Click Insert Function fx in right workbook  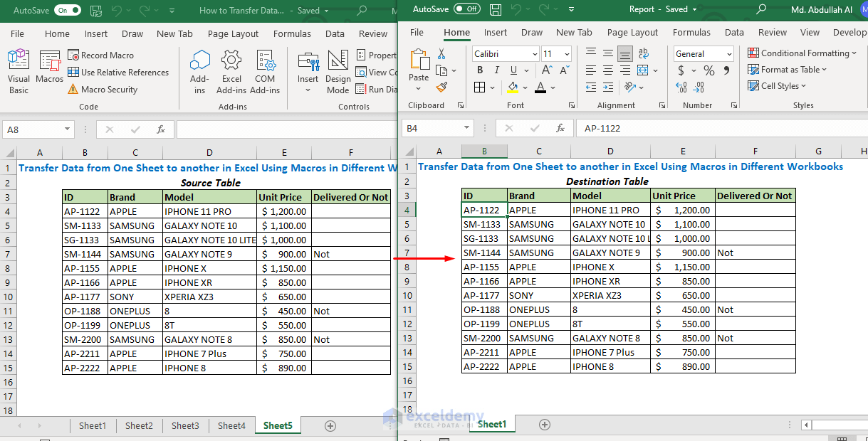561,129
